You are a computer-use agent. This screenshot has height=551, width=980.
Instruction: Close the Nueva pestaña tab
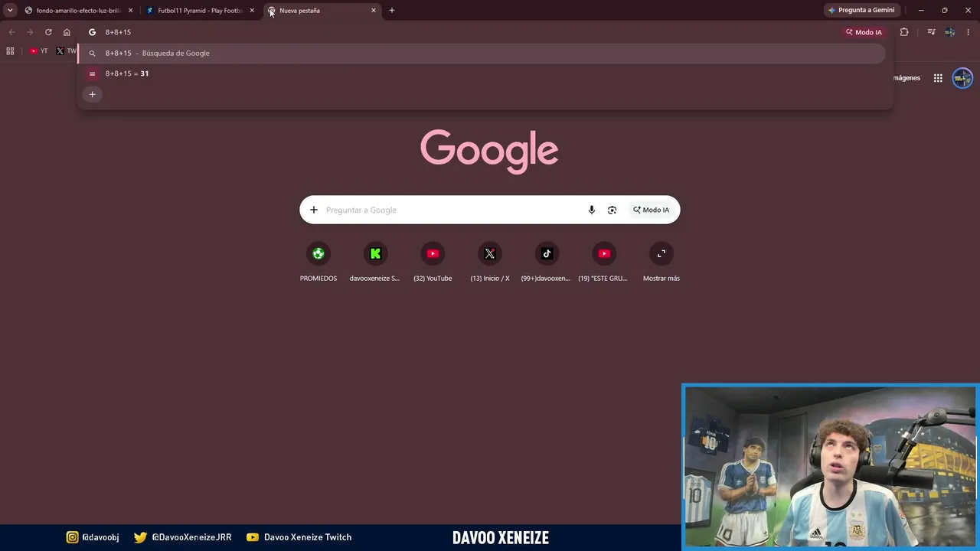tap(374, 11)
